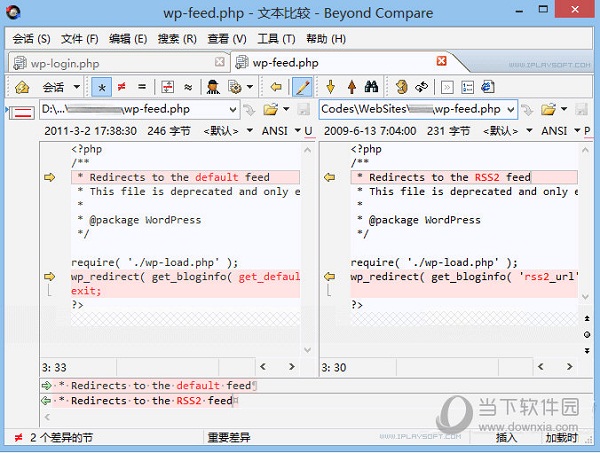Expand the left file path dropdown arrow

pyautogui.click(x=233, y=110)
